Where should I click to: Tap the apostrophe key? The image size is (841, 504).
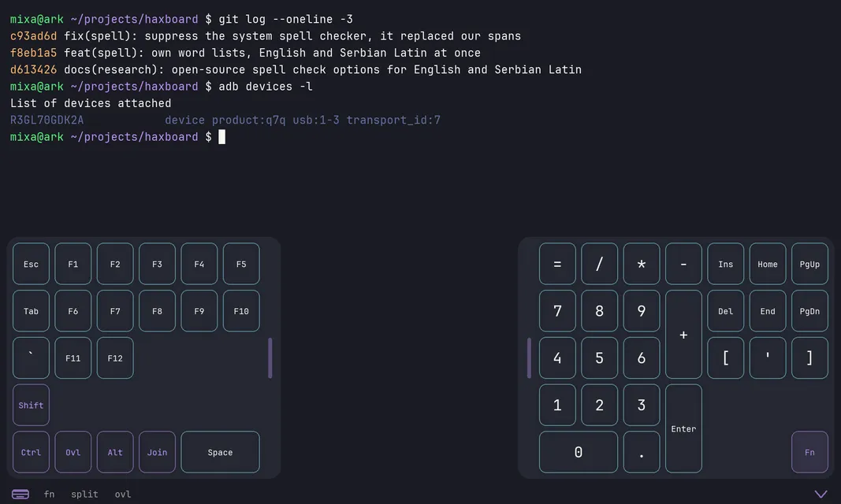pyautogui.click(x=768, y=358)
